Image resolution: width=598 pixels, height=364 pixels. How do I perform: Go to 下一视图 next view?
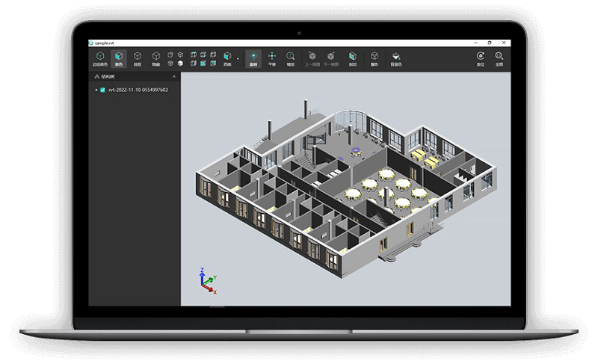[x=330, y=59]
